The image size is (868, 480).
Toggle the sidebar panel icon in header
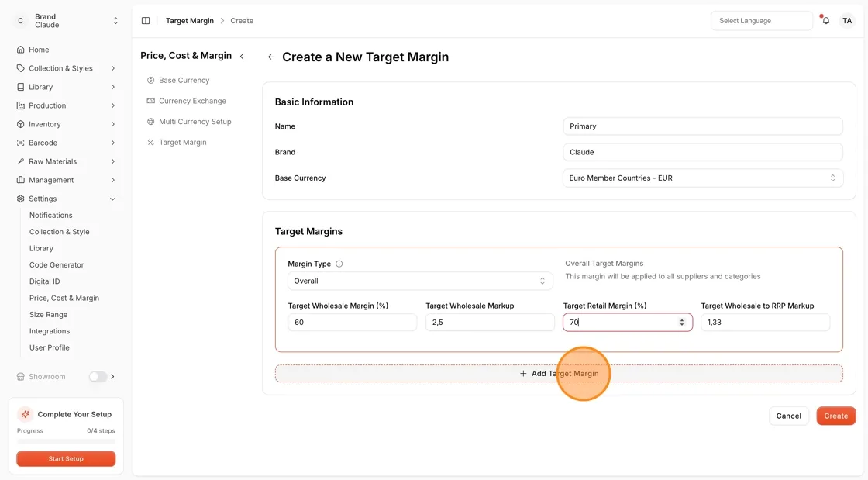tap(146, 20)
